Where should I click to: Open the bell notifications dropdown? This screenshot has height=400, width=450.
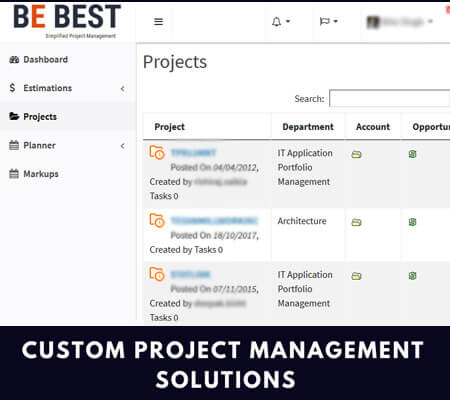(x=281, y=22)
